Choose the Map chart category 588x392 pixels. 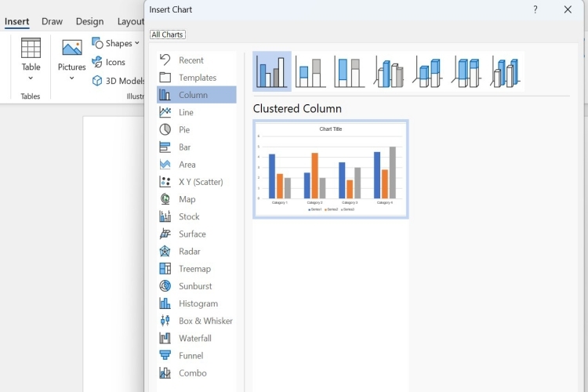tap(197, 199)
